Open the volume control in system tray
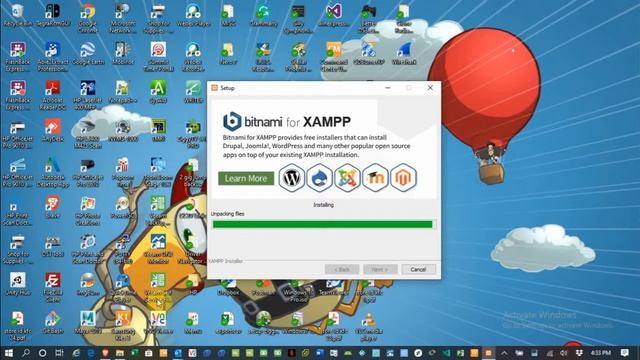The height and width of the screenshot is (360, 640). [564, 353]
